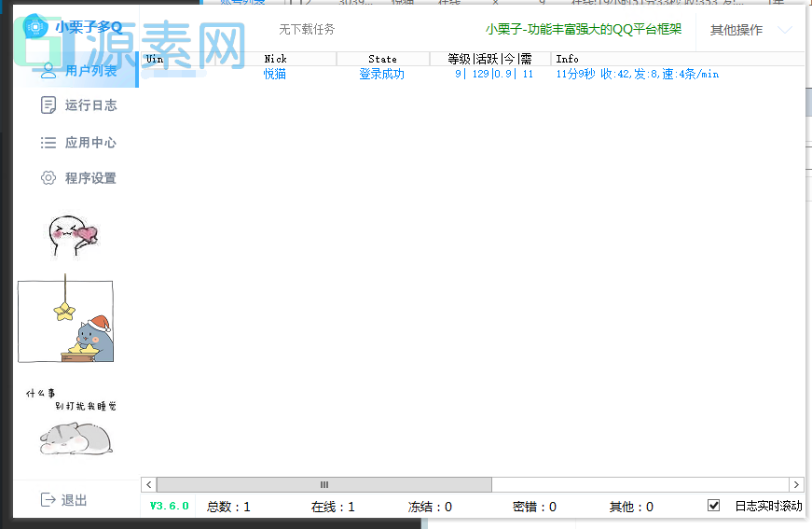Image resolution: width=812 pixels, height=529 pixels.
Task: Click the right arrow of horizontal scrollbar
Action: 796,484
